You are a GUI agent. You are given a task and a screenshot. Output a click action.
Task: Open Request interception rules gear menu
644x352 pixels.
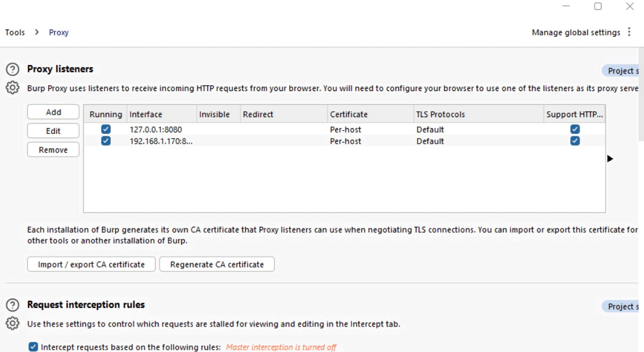(12, 324)
